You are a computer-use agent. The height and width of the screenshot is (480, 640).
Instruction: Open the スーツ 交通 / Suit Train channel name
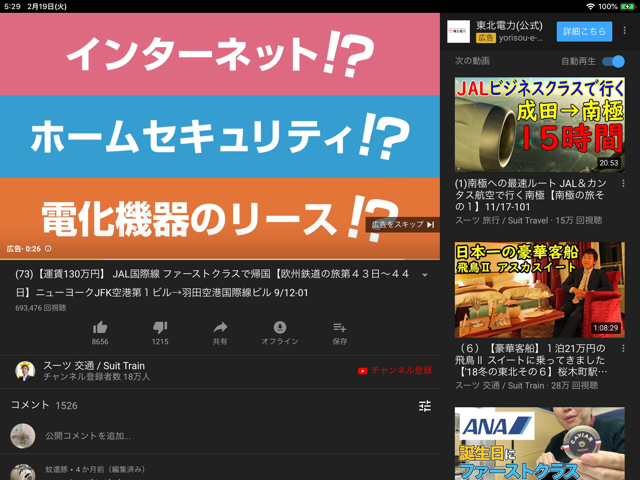click(x=94, y=366)
